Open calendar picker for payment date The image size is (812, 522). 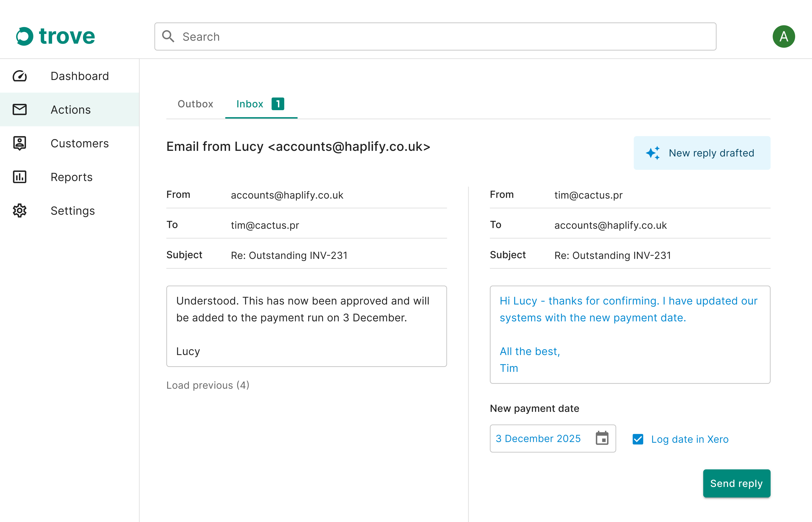click(x=602, y=438)
